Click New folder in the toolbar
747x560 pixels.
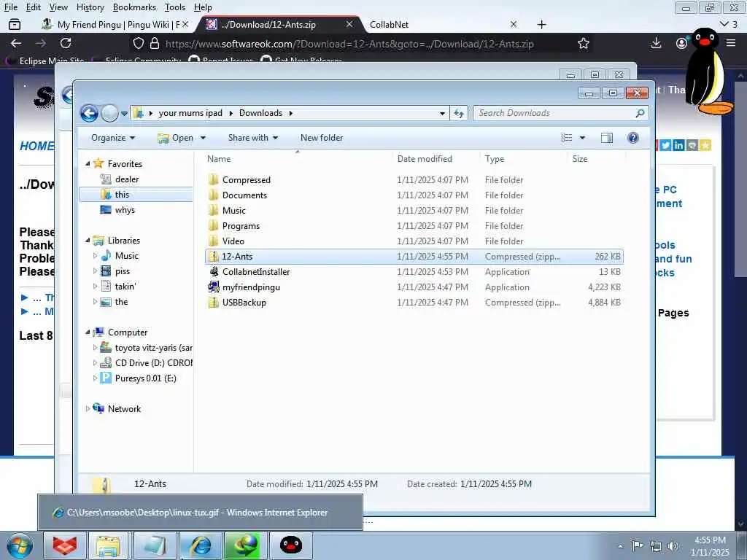point(322,138)
